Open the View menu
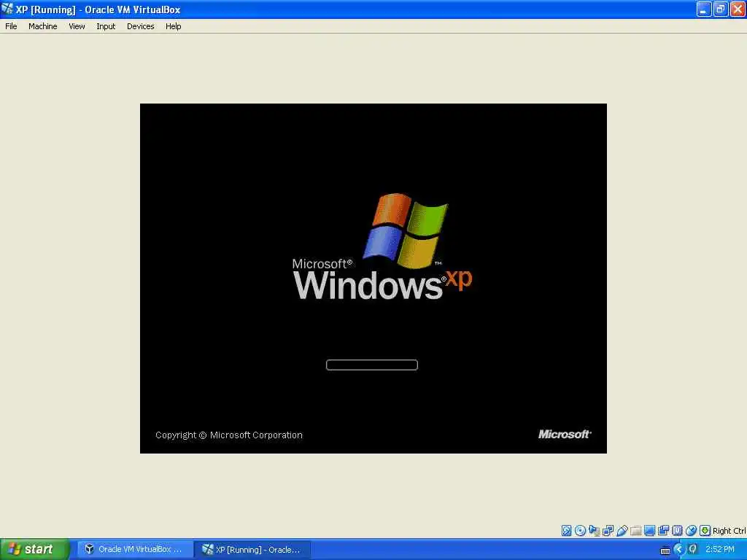This screenshot has height=560, width=747. click(77, 26)
